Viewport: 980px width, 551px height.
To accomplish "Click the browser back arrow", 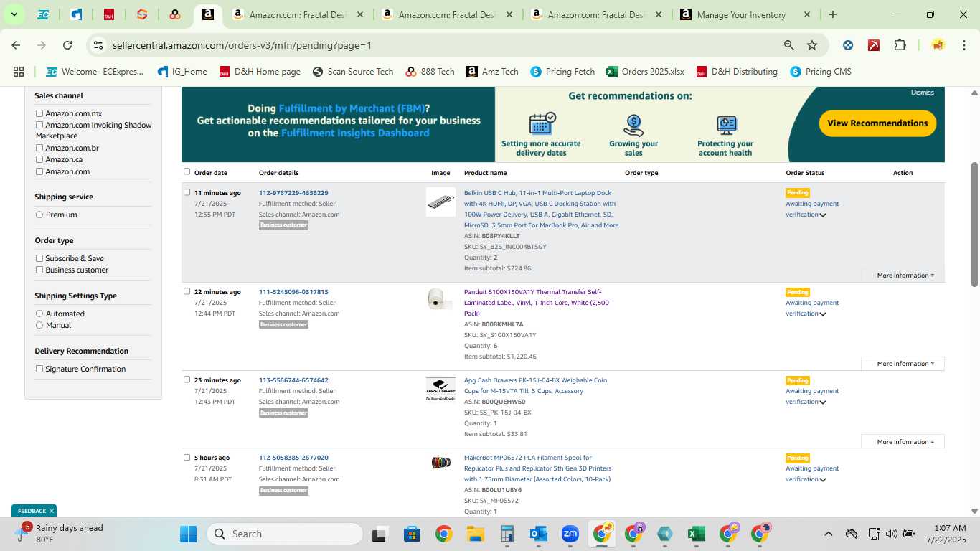I will tap(16, 45).
